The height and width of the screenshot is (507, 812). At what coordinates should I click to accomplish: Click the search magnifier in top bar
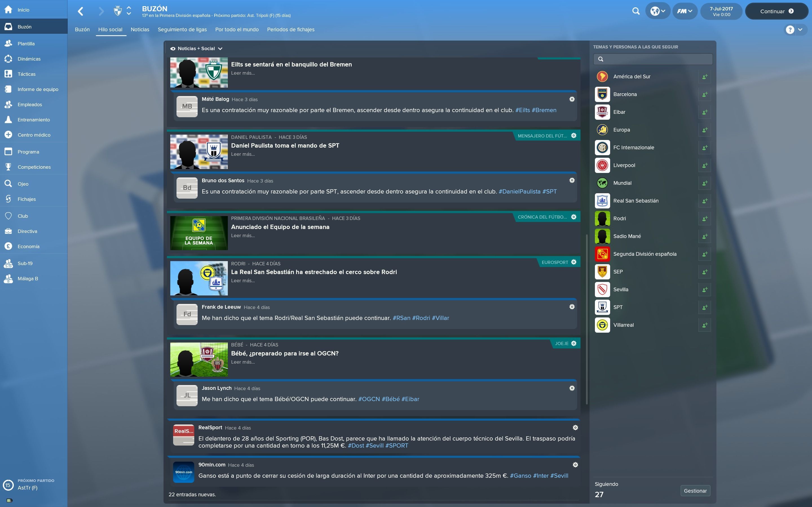tap(636, 11)
